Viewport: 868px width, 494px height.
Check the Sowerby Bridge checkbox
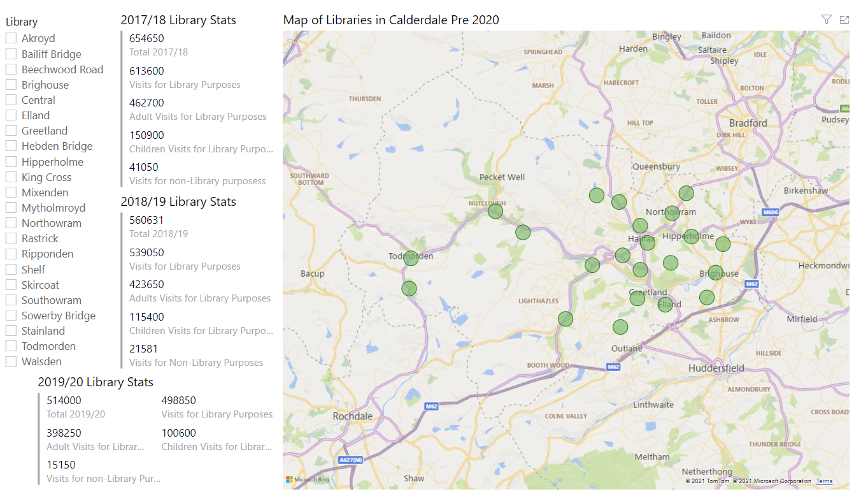click(x=11, y=315)
